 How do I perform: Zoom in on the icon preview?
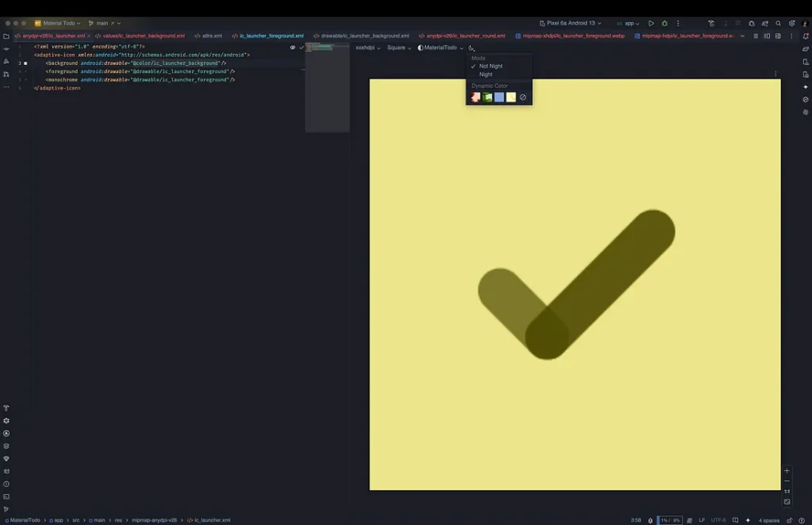(x=787, y=470)
